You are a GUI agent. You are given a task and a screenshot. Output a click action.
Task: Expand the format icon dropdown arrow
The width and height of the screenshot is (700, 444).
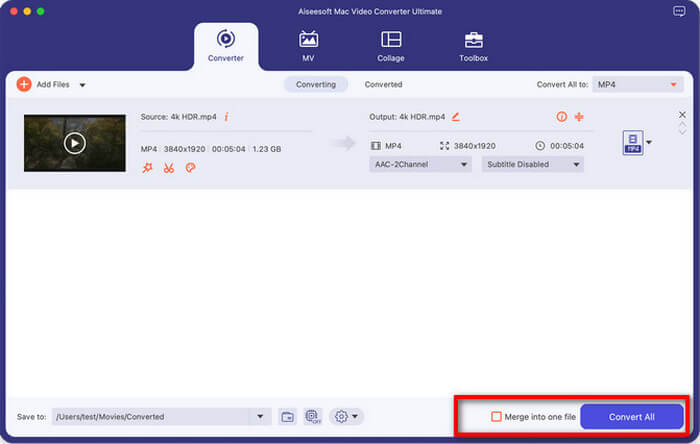coord(649,142)
